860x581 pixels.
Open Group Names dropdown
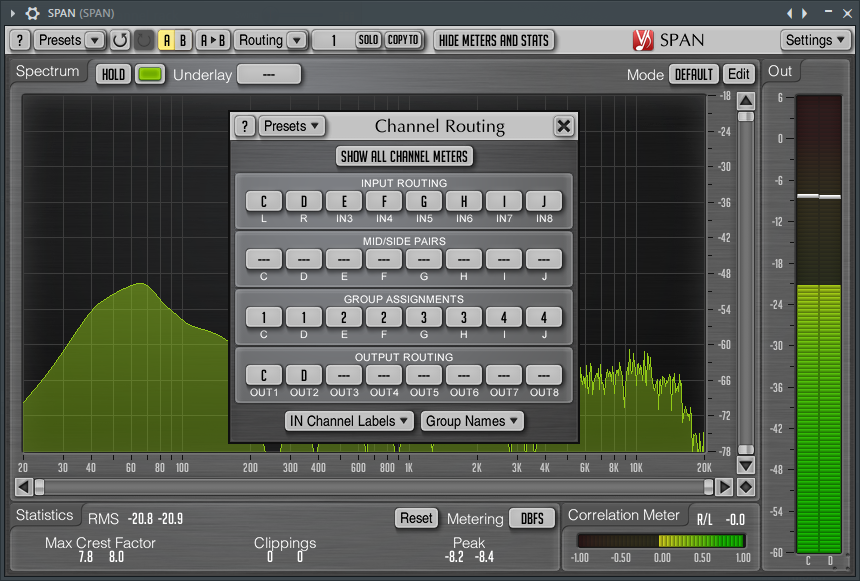(x=472, y=421)
